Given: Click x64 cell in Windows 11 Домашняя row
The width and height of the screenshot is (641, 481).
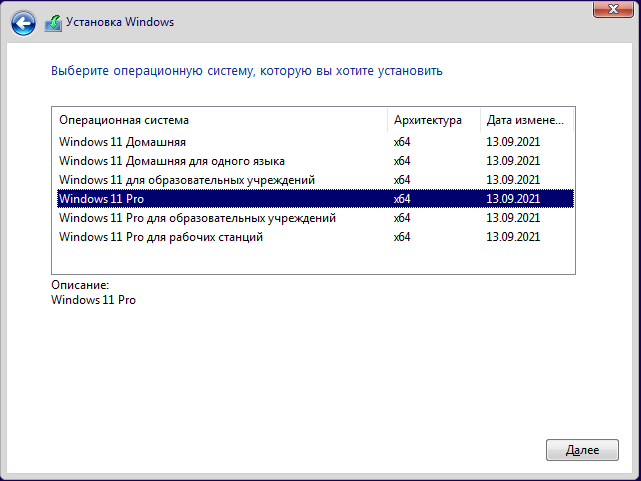Looking at the screenshot, I should [x=402, y=142].
